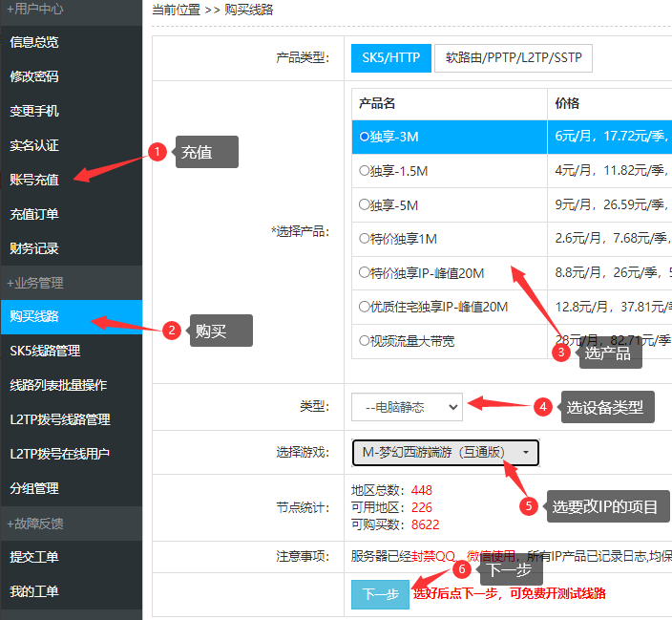Switch to the 软路由/PPTP/L2TP/SSTP tab

[514, 58]
